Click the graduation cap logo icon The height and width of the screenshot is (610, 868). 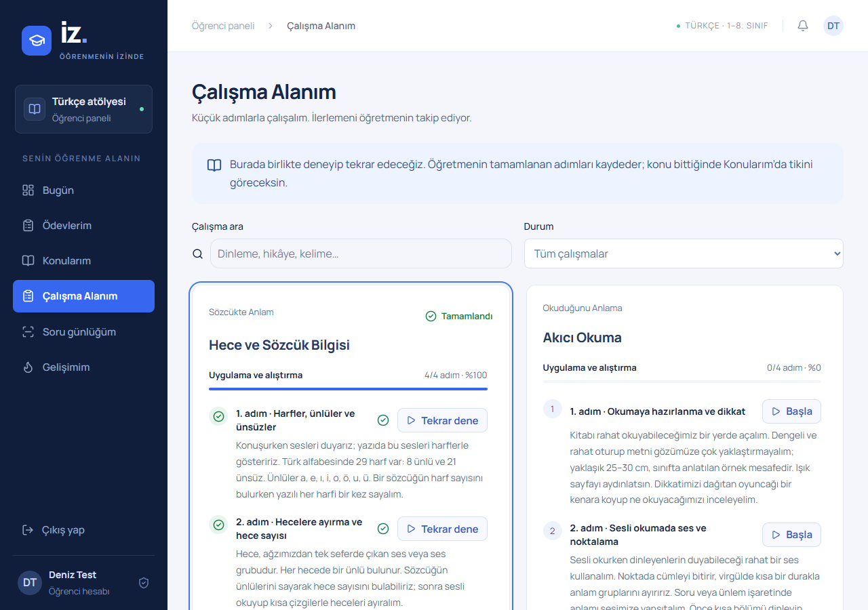click(37, 41)
